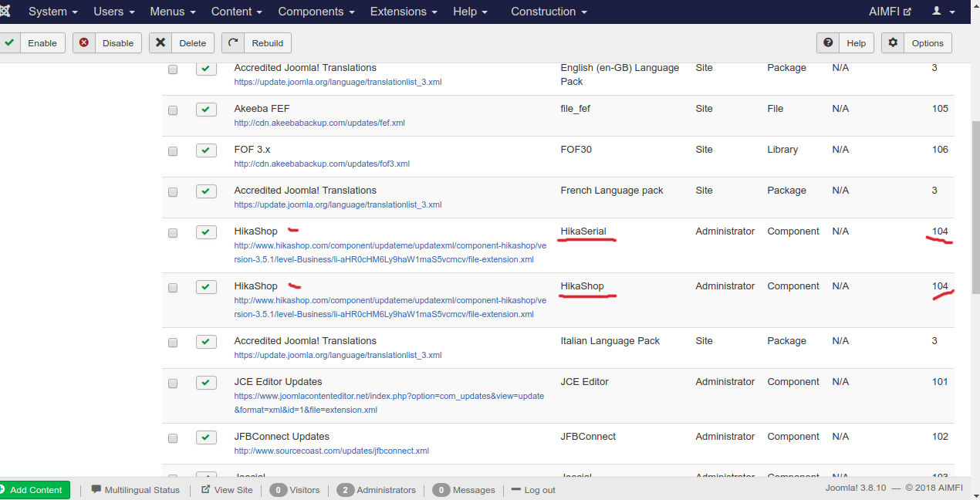This screenshot has width=980, height=500.
Task: Click the Options gear button
Action: click(917, 43)
